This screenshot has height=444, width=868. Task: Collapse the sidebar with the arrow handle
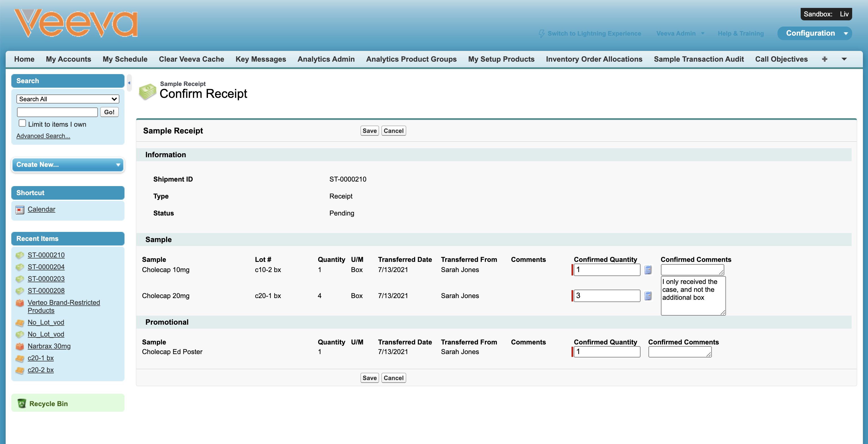pos(129,83)
